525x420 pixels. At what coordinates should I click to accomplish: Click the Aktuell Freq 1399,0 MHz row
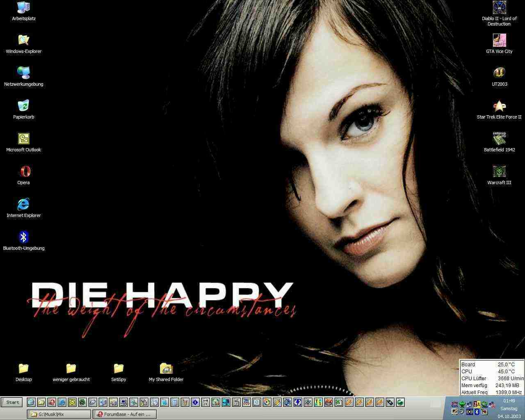[491, 393]
